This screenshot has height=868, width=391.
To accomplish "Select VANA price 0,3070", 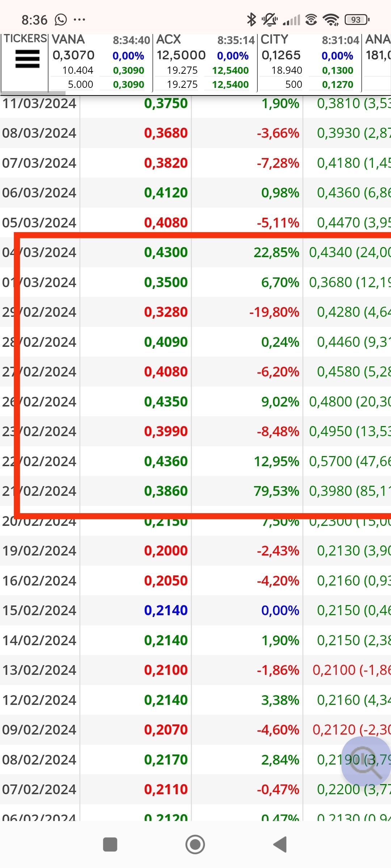I will click(73, 55).
